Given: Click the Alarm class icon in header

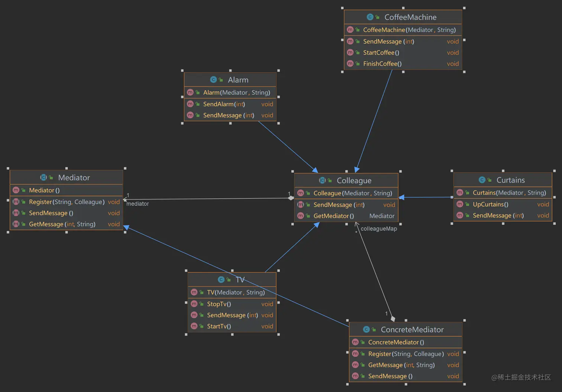Looking at the screenshot, I should click(x=213, y=80).
